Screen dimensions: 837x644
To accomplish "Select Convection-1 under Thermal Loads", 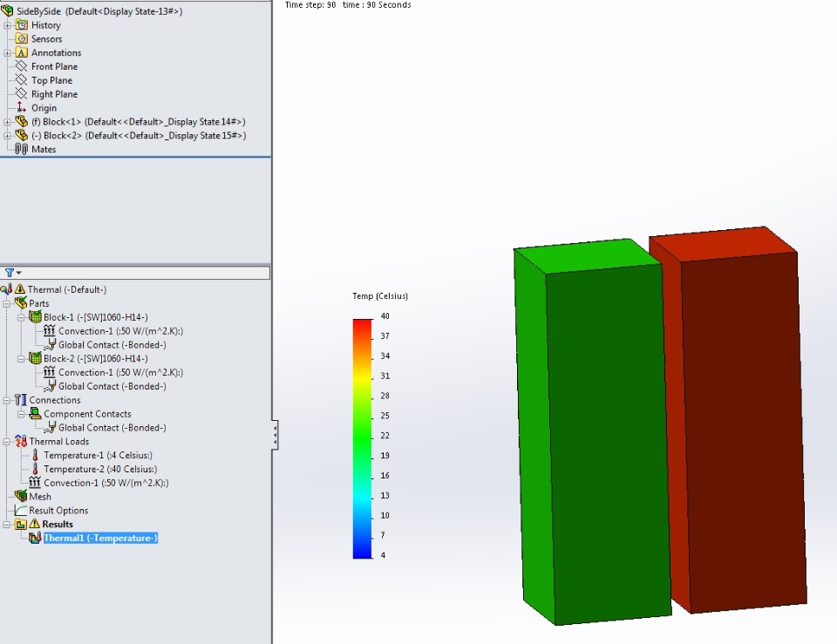I will [105, 483].
